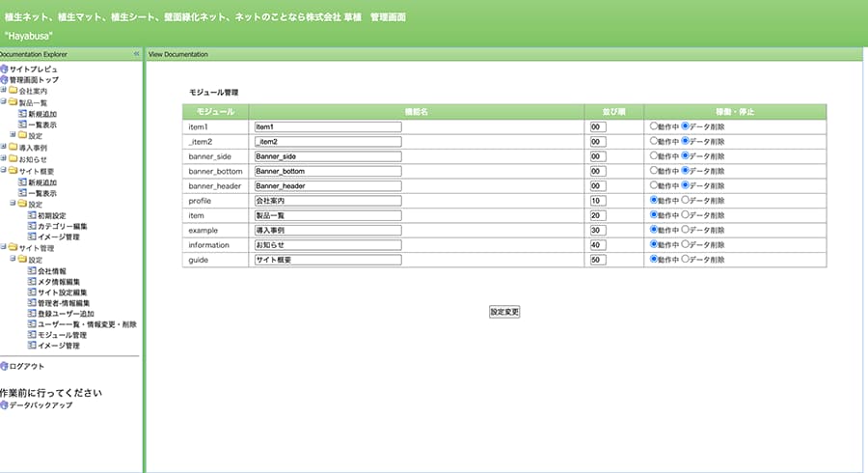Click the サイトプレビュ globe icon

coord(4,70)
